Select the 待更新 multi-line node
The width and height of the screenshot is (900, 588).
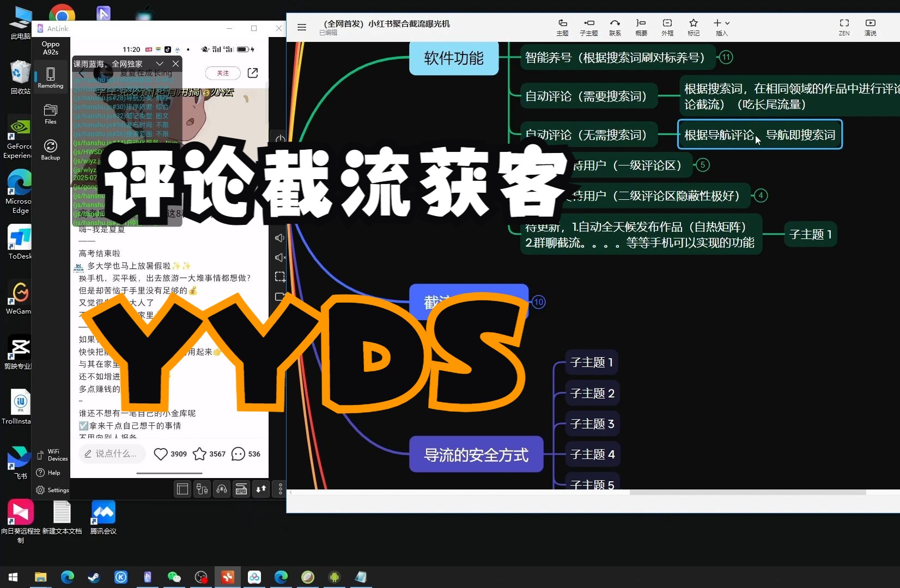pos(641,235)
